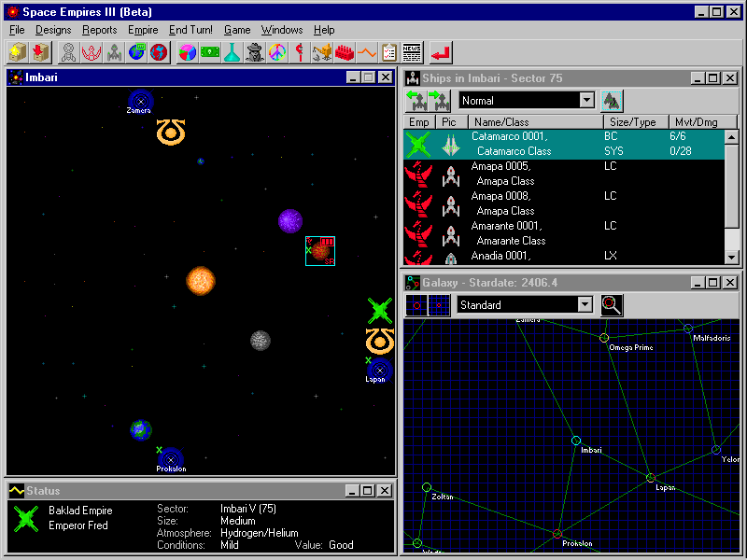Screen dimensions: 747x560
Task: Click the red marker pin toolbar icon
Action: pos(300,52)
